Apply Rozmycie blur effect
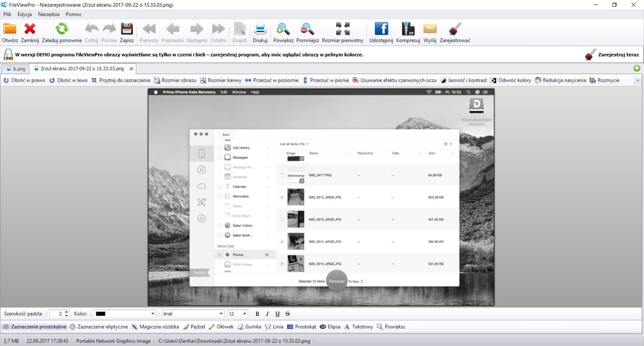 click(x=604, y=80)
